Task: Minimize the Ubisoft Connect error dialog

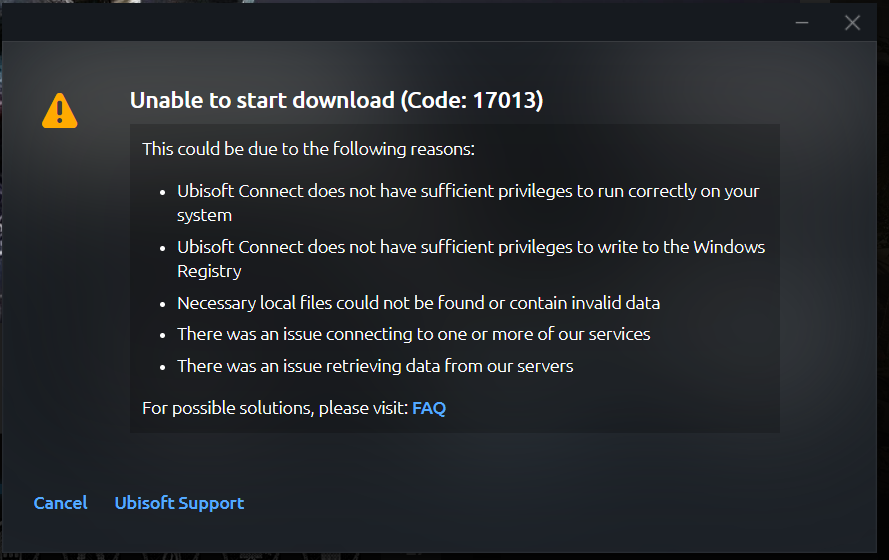Action: coord(802,23)
